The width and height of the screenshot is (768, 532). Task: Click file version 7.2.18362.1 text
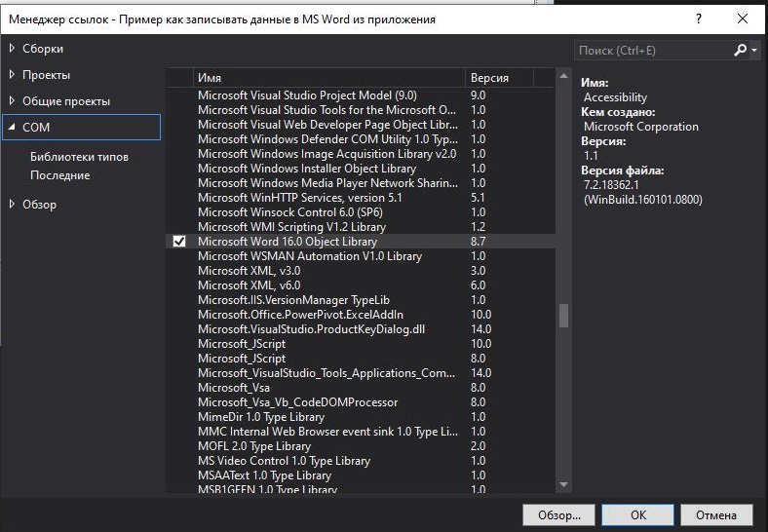point(611,185)
